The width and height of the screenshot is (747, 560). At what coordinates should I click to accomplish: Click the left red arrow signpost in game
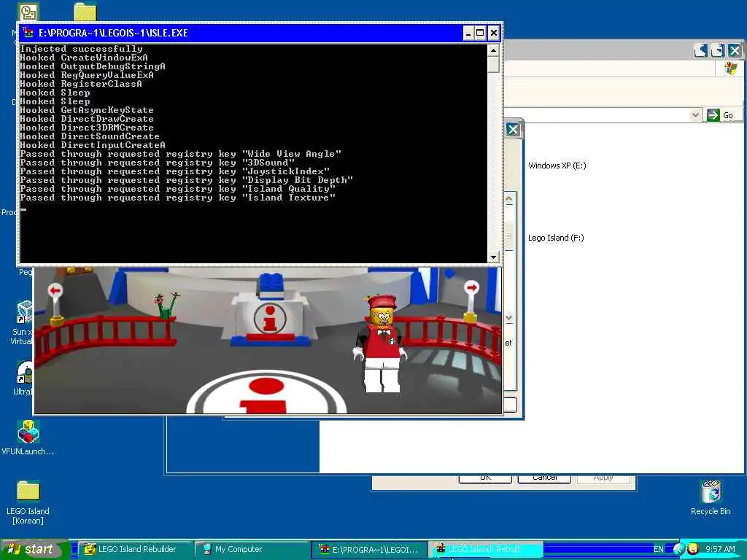pos(55,303)
